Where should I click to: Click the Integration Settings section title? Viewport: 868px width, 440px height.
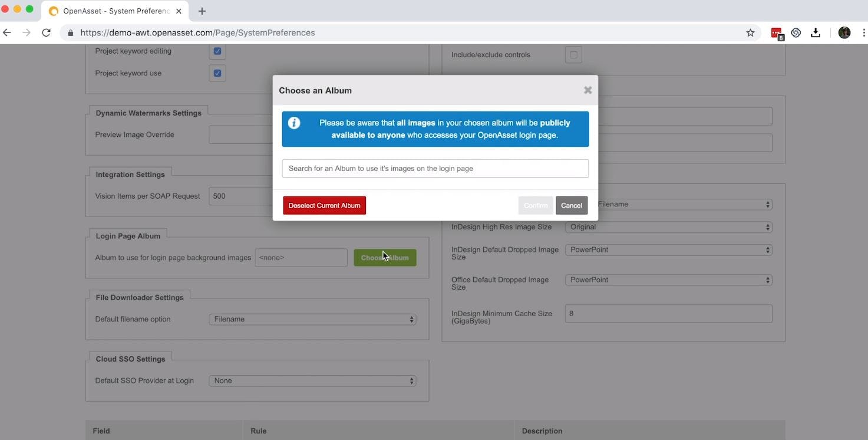coord(130,175)
